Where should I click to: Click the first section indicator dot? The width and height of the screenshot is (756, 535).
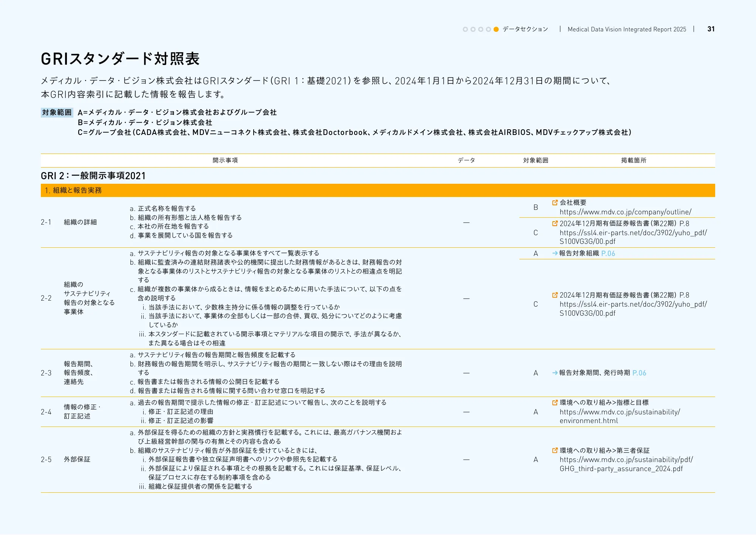pyautogui.click(x=465, y=29)
